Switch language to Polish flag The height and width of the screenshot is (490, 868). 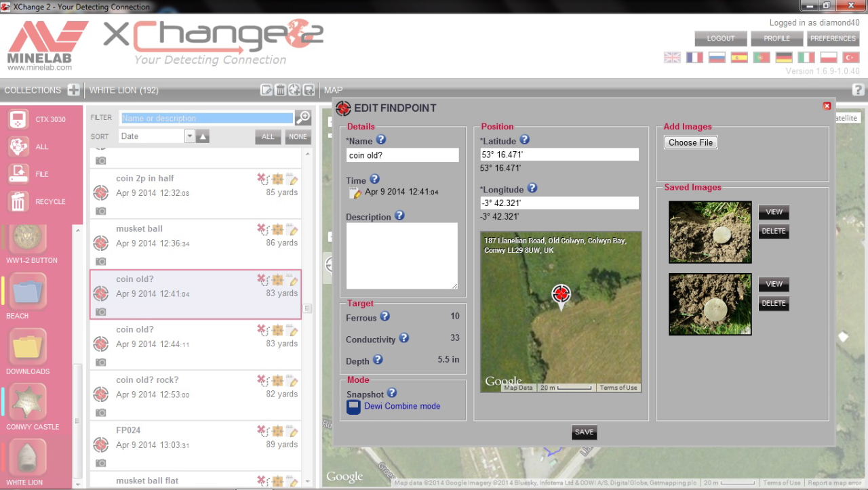tap(829, 58)
